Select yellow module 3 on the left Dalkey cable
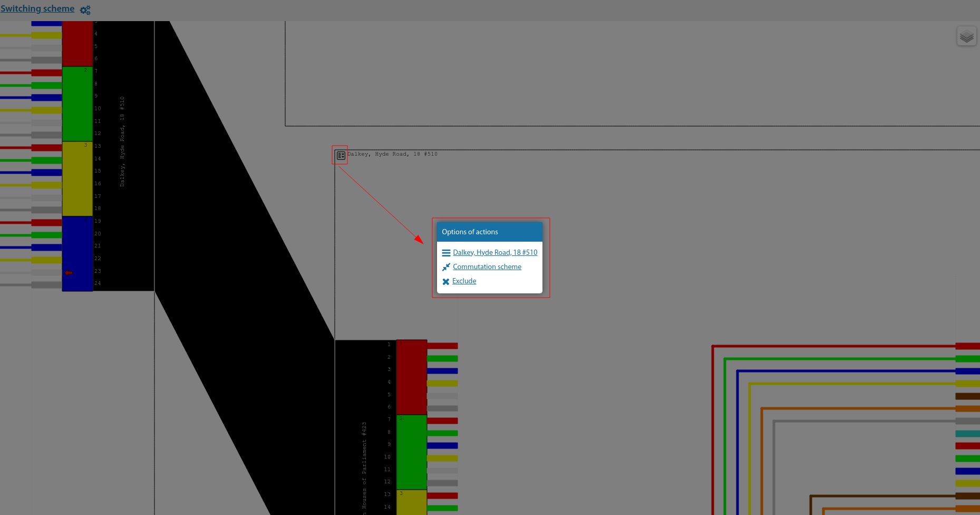This screenshot has width=980, height=515. coord(77,179)
